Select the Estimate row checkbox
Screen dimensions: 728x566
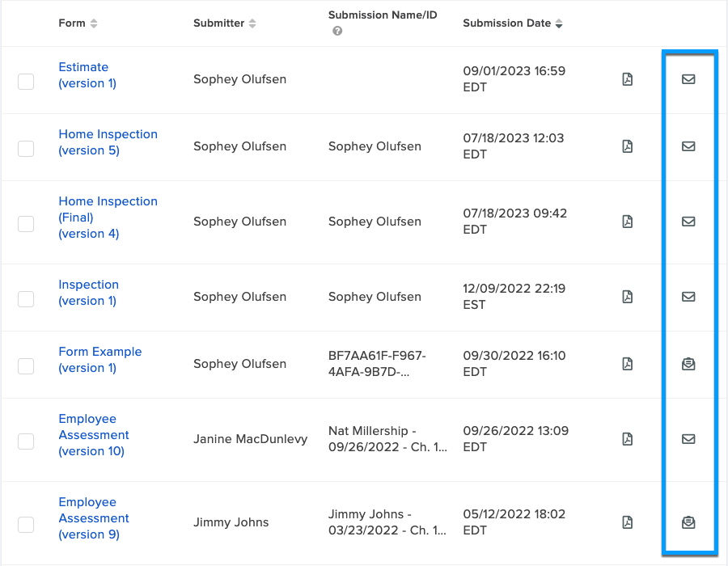click(x=26, y=81)
